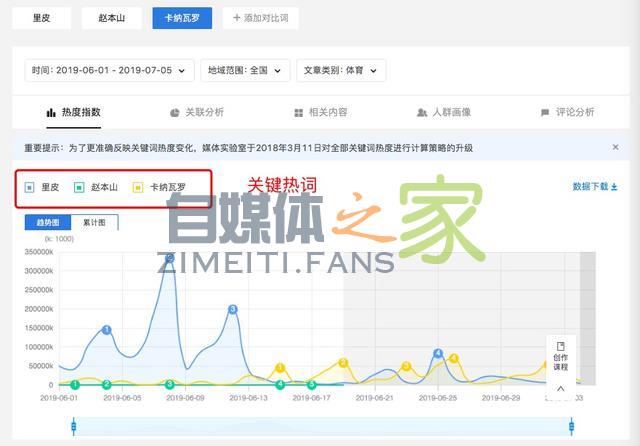Click the download arrow icon by 数据下载
This screenshot has width=640, height=446.
pos(614,187)
